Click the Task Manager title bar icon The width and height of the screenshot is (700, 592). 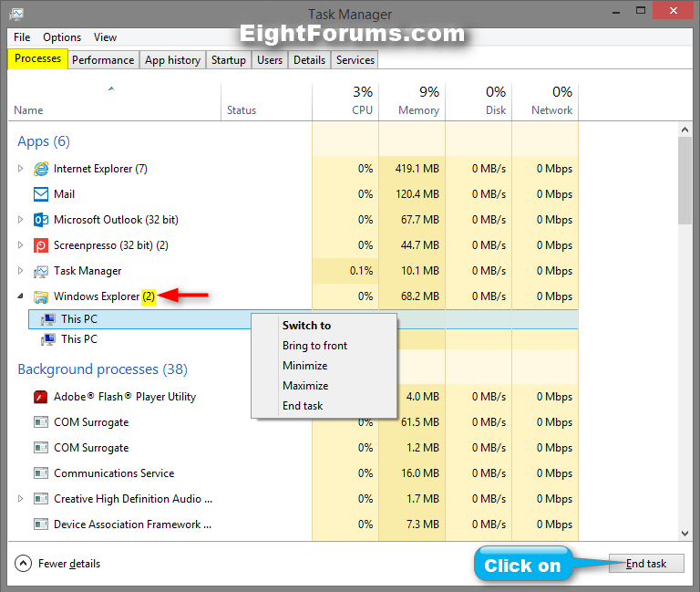(x=16, y=15)
